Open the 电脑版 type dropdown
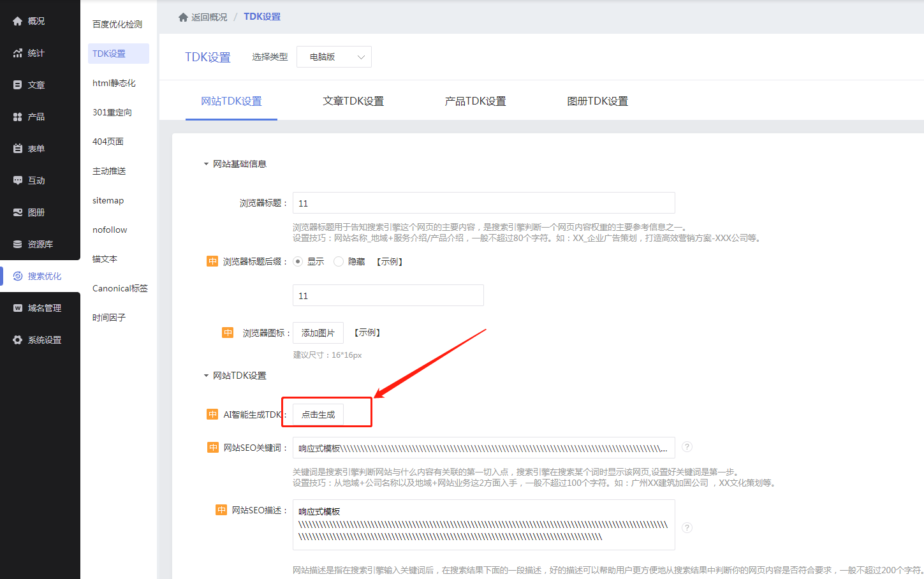 click(334, 57)
